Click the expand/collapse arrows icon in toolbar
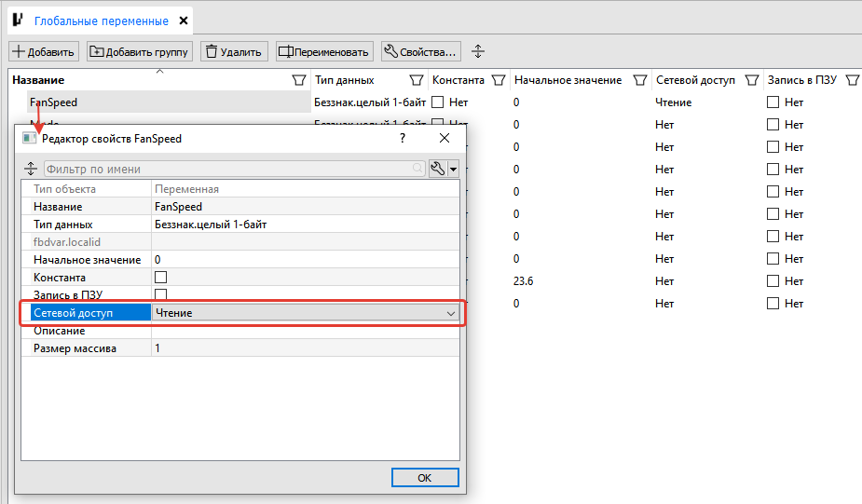Image resolution: width=862 pixels, height=504 pixels. 478,51
